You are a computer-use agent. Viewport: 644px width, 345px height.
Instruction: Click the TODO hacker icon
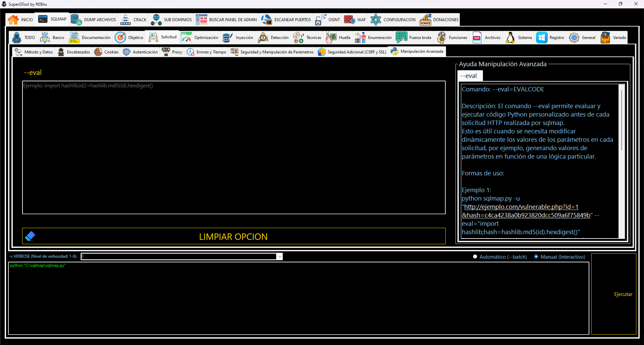(16, 38)
